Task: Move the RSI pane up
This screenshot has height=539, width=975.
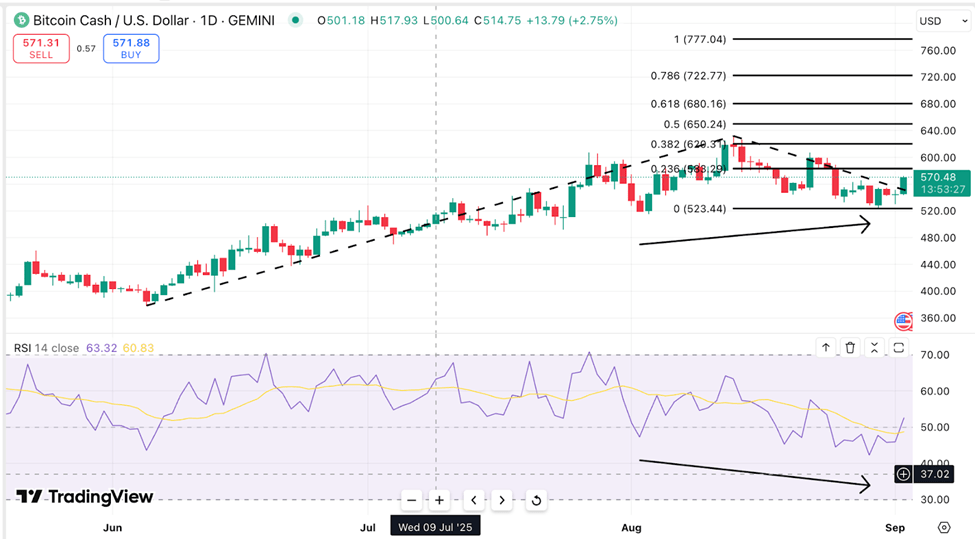Action: (x=826, y=348)
